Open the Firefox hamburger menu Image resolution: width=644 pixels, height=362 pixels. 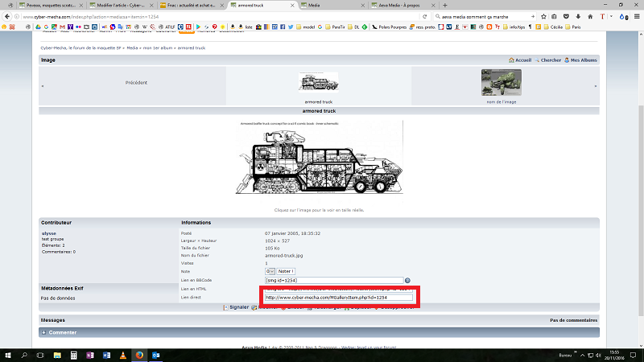[x=637, y=16]
